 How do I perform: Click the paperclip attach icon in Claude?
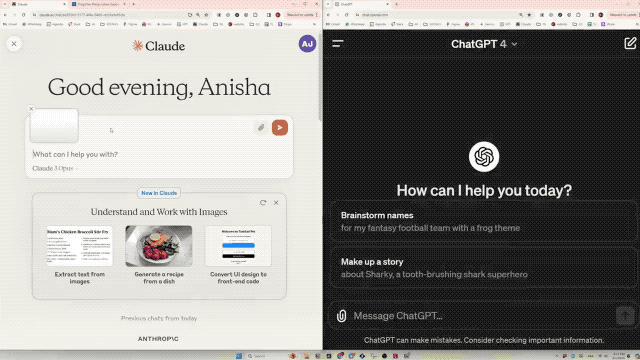(261, 128)
